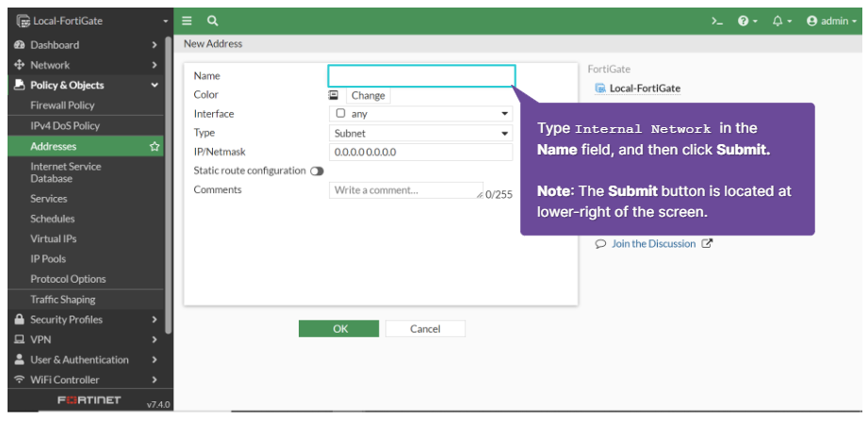
Task: Click the User & Authentication person icon
Action: coord(20,359)
